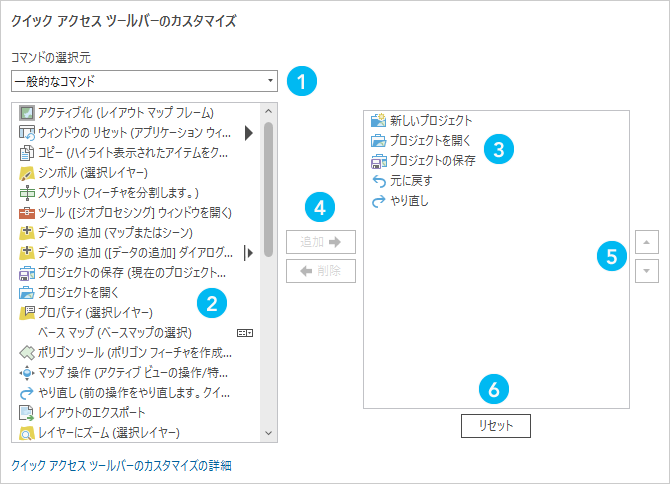670x484 pixels.
Task: Select the マップ操作 explore icon
Action: tap(27, 372)
